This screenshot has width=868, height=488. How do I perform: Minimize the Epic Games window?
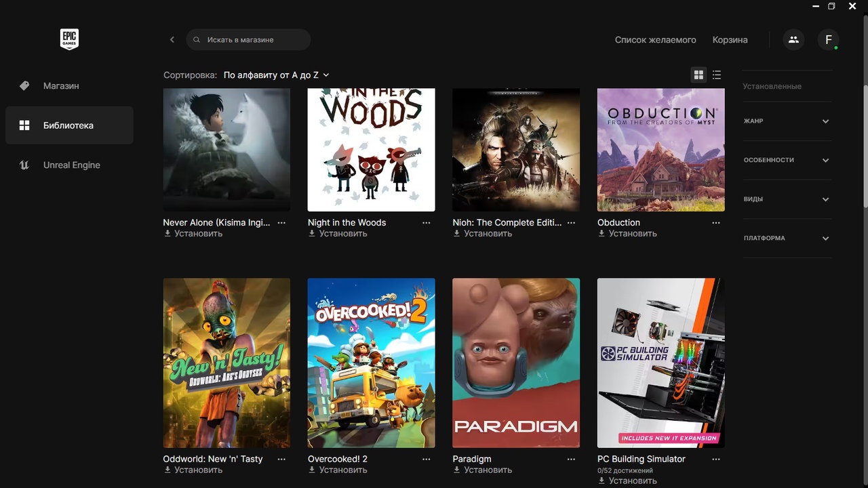(x=816, y=6)
